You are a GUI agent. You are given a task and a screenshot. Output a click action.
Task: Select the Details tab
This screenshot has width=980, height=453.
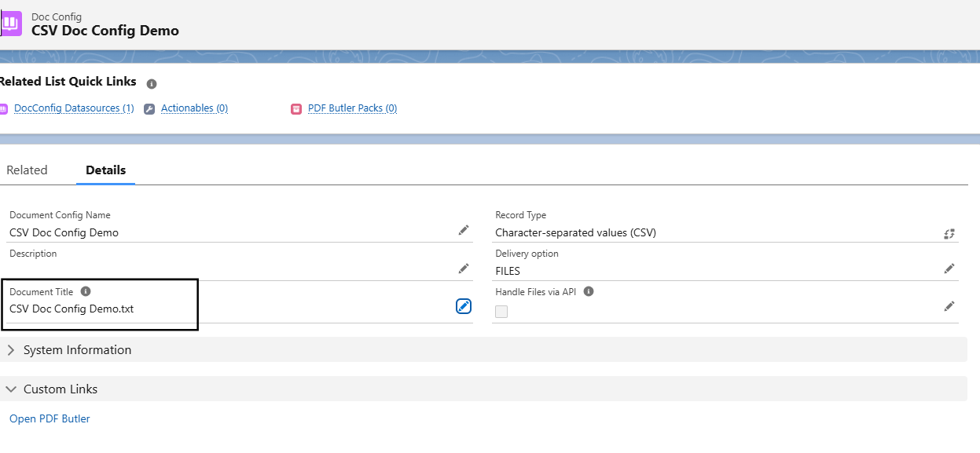(x=106, y=170)
